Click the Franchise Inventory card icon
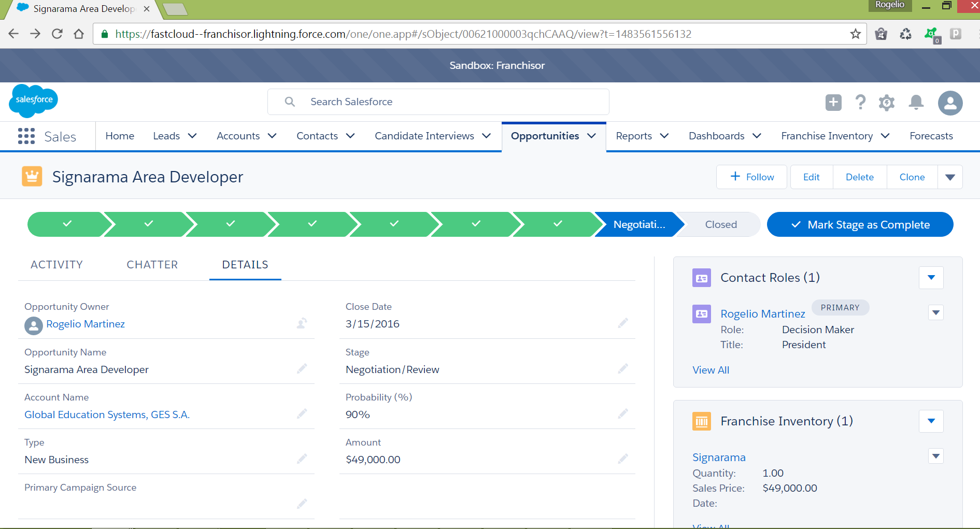Screen dimensions: 980x529 [x=702, y=421]
